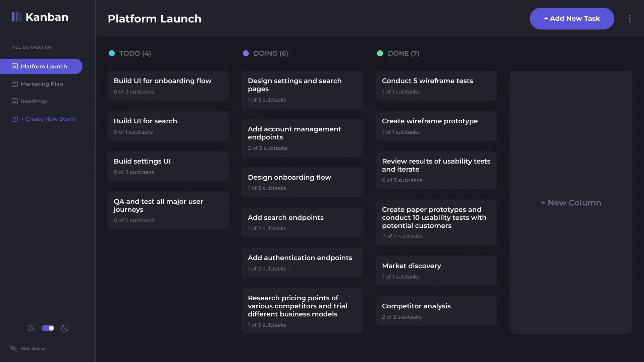
Task: Switch to the Roadmap board
Action: (x=34, y=101)
